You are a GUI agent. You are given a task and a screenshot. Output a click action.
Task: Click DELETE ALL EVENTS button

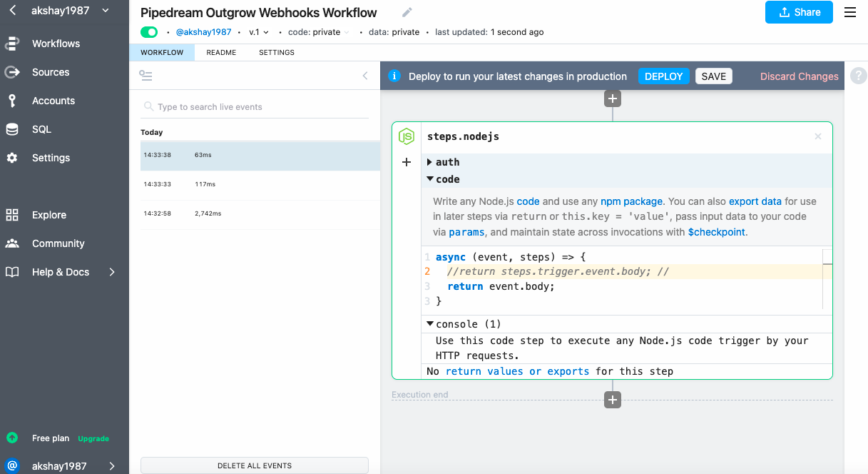coord(255,465)
